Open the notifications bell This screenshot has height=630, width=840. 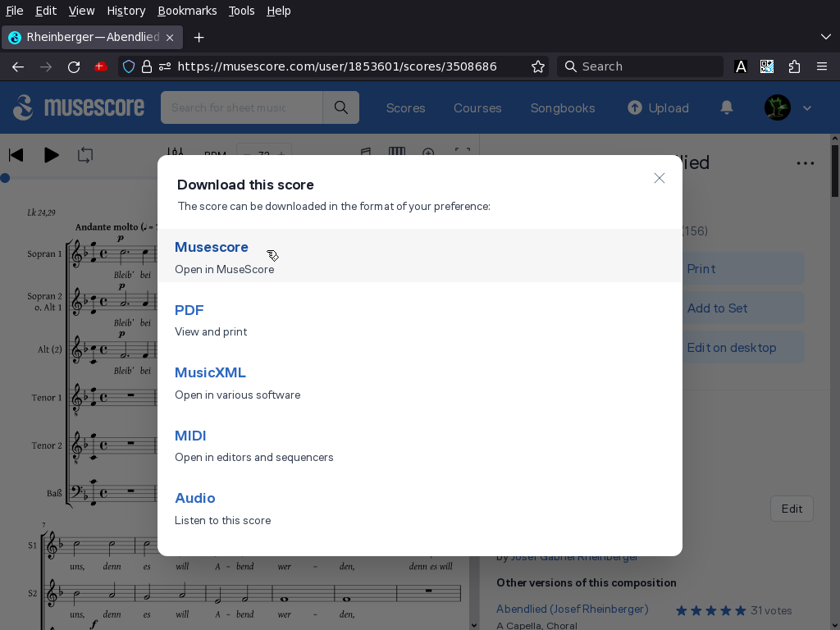click(x=727, y=107)
